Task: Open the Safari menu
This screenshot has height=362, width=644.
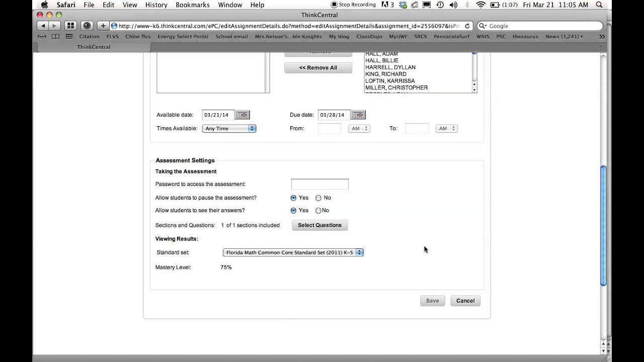Action: tap(65, 5)
